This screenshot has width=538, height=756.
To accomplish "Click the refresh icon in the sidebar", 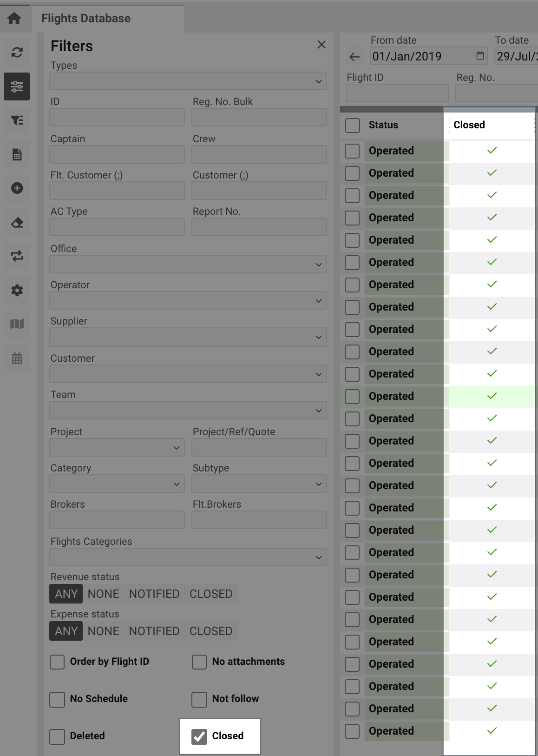I will point(17,53).
